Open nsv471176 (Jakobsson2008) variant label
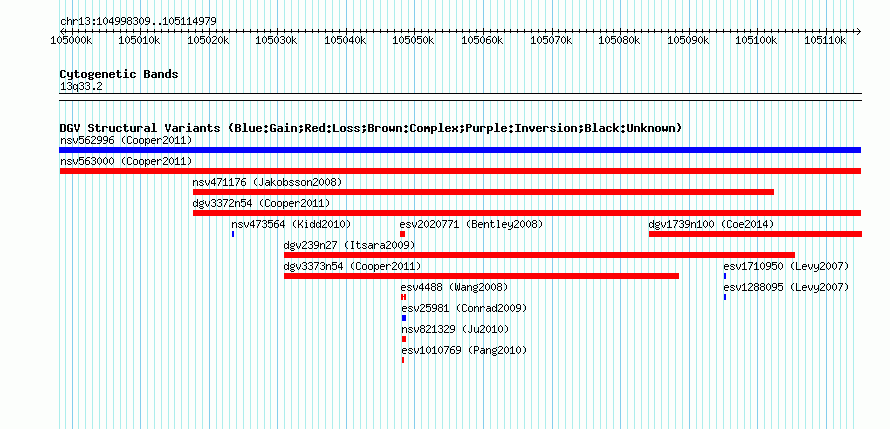This screenshot has height=429, width=890. [x=267, y=182]
